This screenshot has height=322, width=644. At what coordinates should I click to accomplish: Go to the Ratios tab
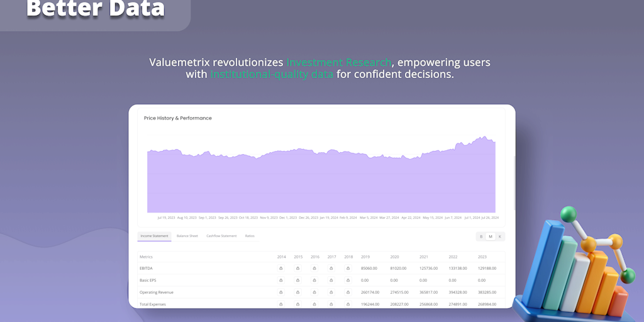coord(250,236)
